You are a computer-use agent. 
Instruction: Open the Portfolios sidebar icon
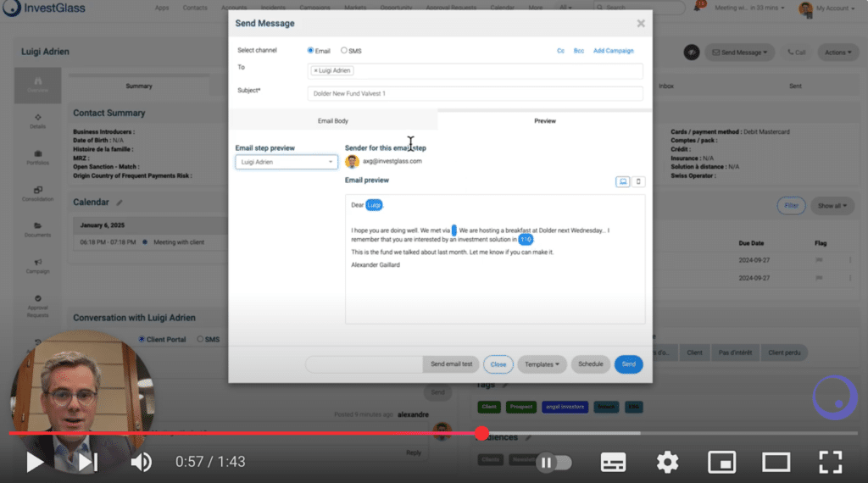pyautogui.click(x=37, y=158)
